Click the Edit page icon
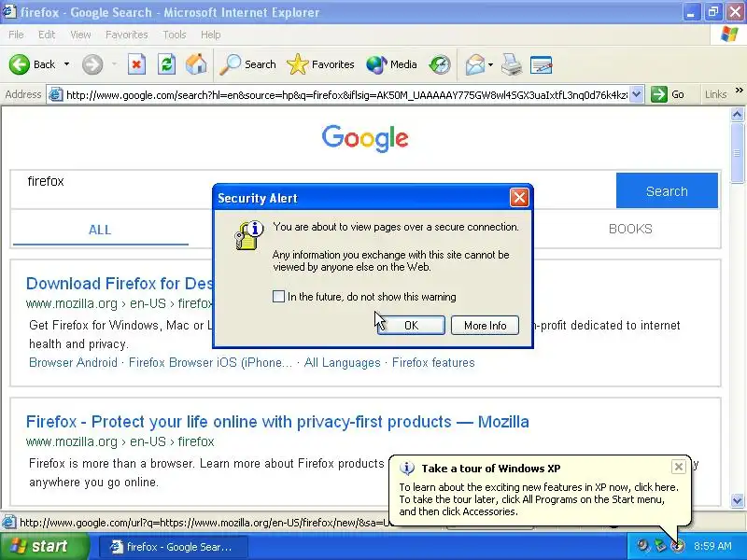Screen dimensions: 747x560 click(542, 64)
